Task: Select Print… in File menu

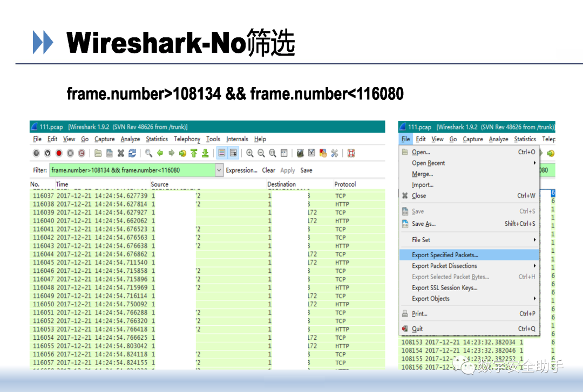Action: tap(469, 314)
